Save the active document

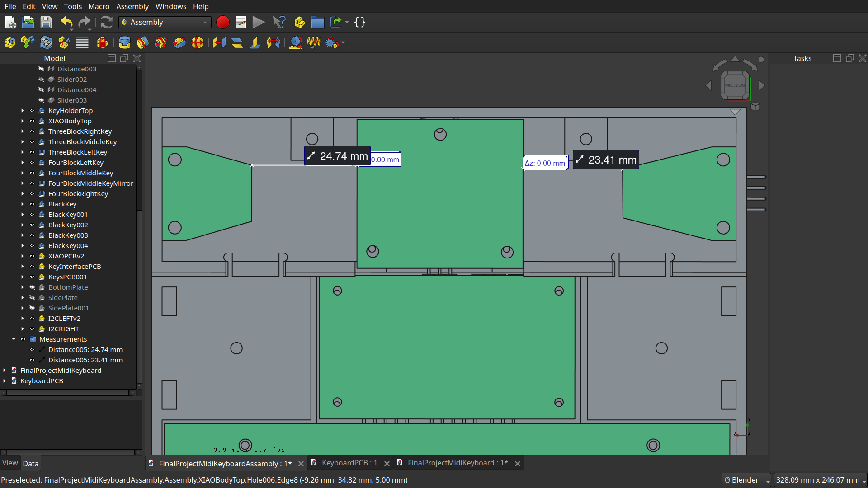pos(46,22)
